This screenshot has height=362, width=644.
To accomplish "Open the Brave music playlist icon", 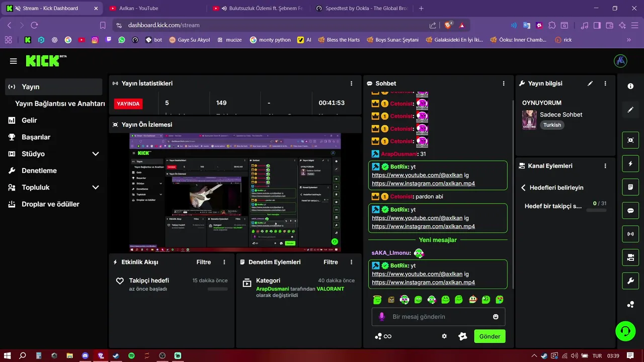I will click(x=584, y=25).
